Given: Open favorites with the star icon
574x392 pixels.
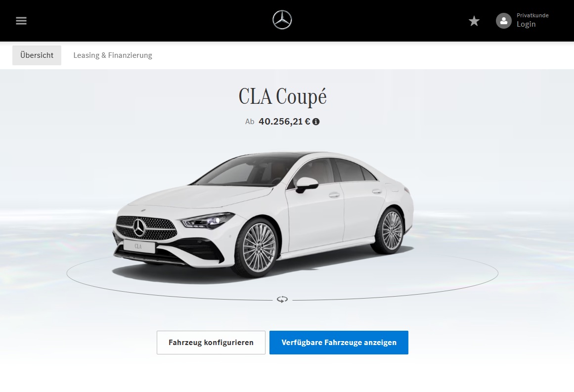Looking at the screenshot, I should pyautogui.click(x=474, y=21).
